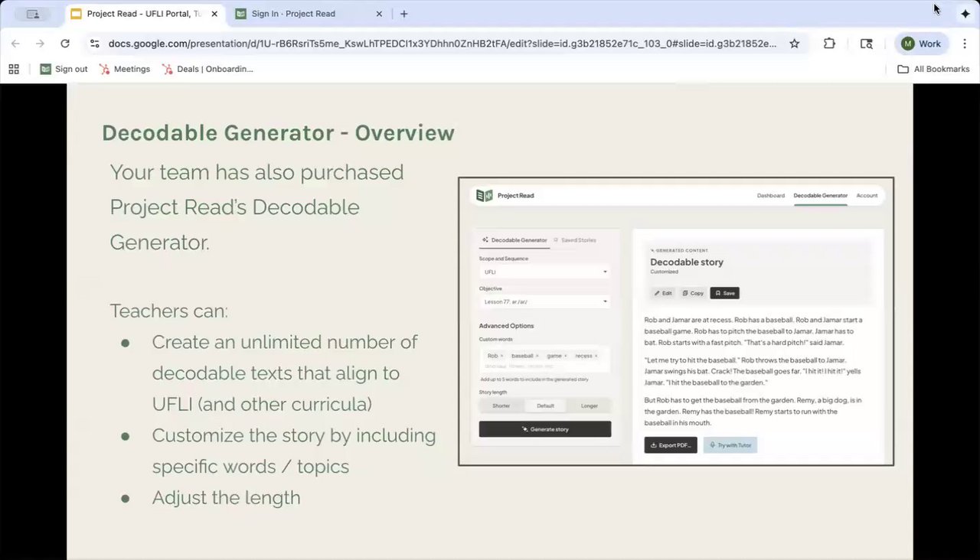This screenshot has width=980, height=560.
Task: Remove the game custom word chip
Action: point(565,356)
